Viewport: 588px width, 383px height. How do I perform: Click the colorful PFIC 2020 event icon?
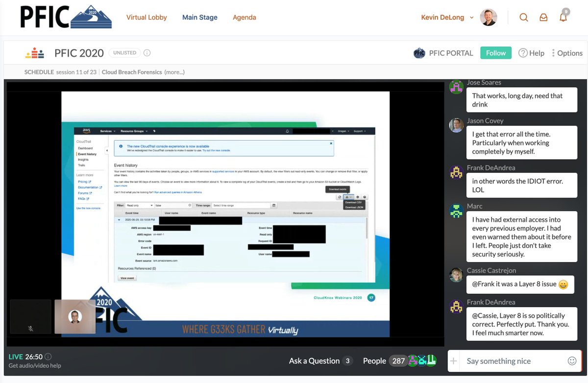[x=35, y=53]
